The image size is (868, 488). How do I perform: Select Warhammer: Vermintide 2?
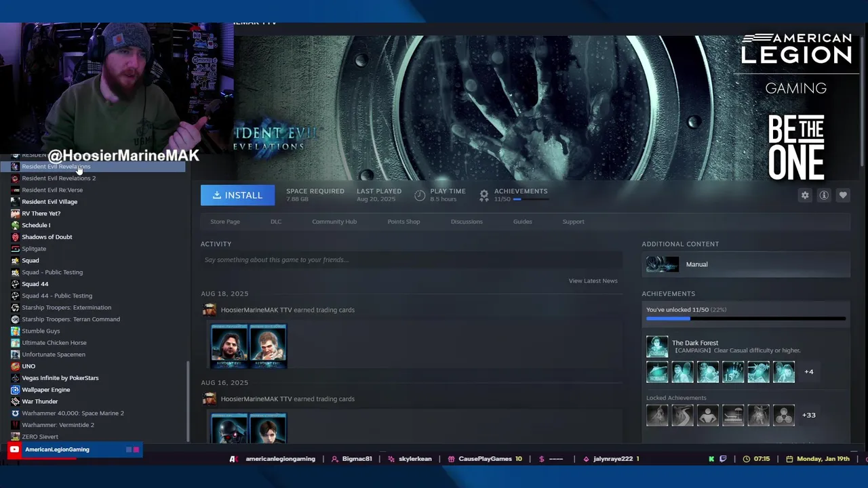(x=58, y=425)
